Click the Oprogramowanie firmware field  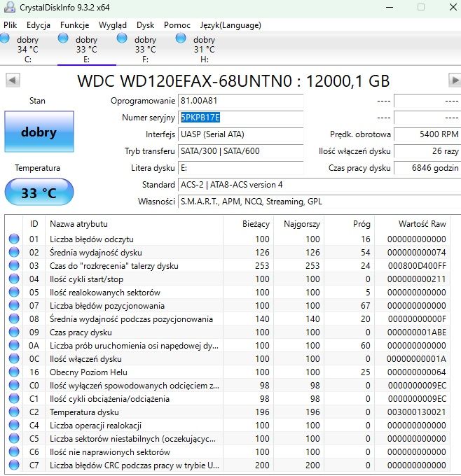pos(241,101)
